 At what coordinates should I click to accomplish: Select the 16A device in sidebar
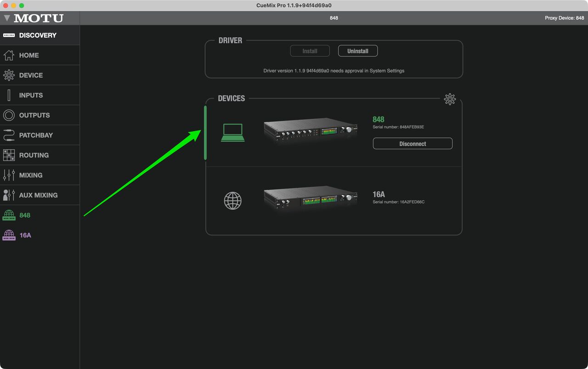pos(40,235)
